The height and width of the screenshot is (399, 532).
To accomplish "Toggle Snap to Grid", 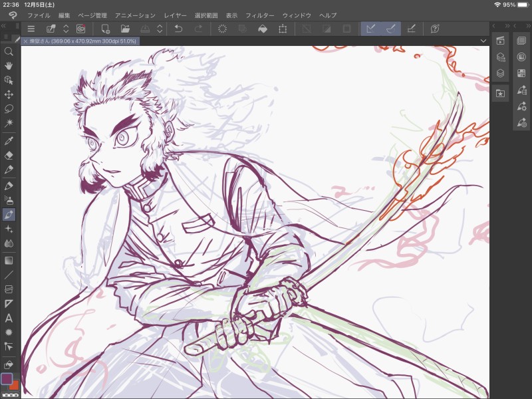I will coord(411,29).
